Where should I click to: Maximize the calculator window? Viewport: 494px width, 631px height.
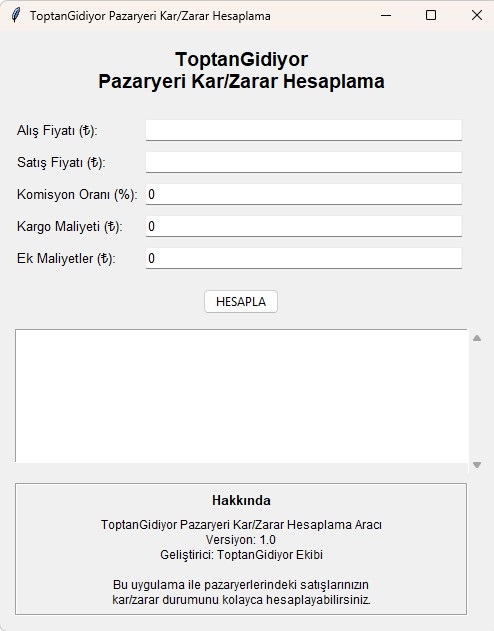click(x=431, y=15)
